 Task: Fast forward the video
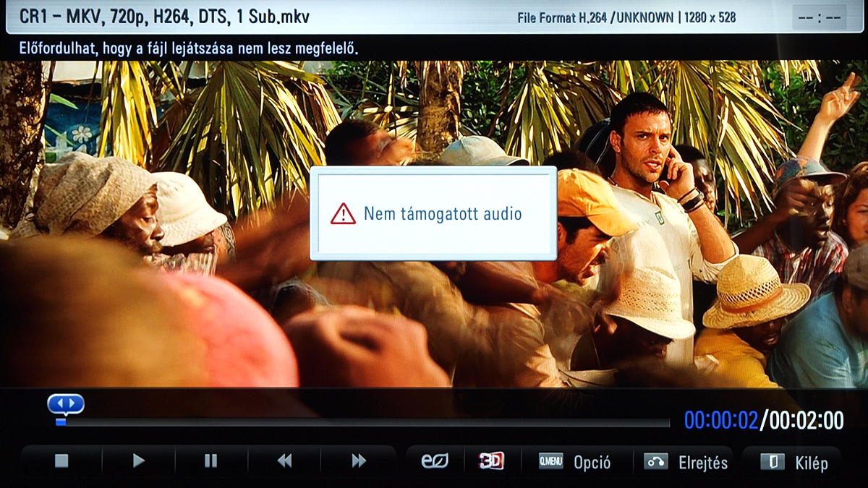359,461
